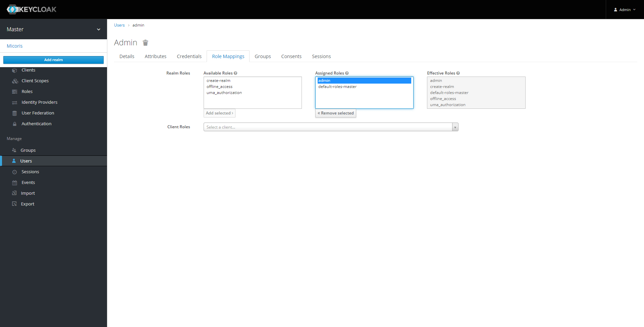
Task: Go to Users breadcrumb link
Action: pyautogui.click(x=119, y=25)
